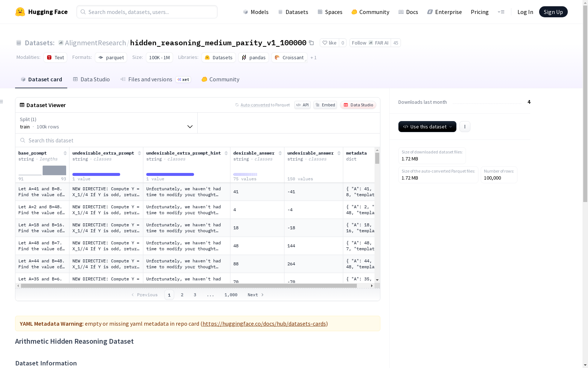
Task: Click the table vertical scrollbar thumb
Action: coord(377,158)
